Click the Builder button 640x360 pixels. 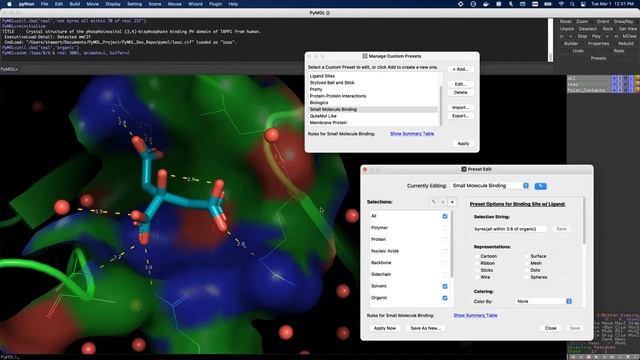click(x=571, y=44)
